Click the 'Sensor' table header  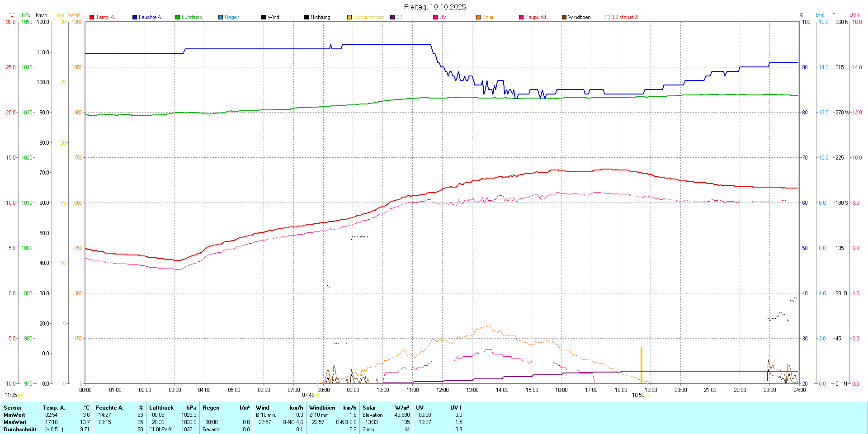pyautogui.click(x=13, y=408)
